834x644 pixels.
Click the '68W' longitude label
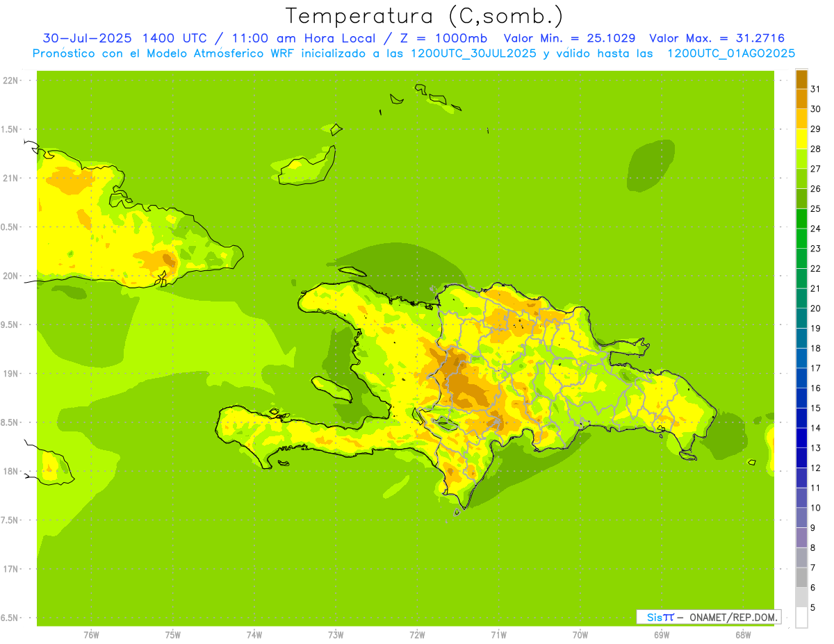[x=743, y=635]
